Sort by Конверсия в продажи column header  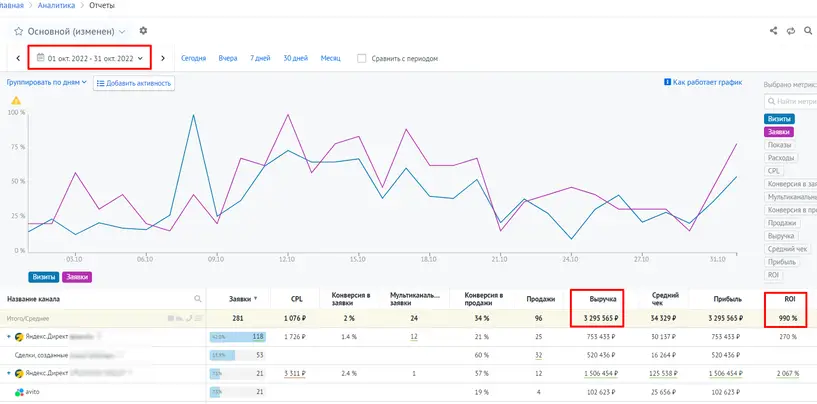point(484,299)
